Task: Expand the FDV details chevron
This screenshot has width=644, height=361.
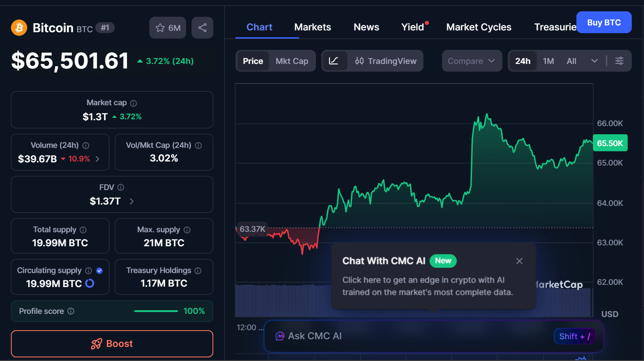Action: click(x=132, y=201)
